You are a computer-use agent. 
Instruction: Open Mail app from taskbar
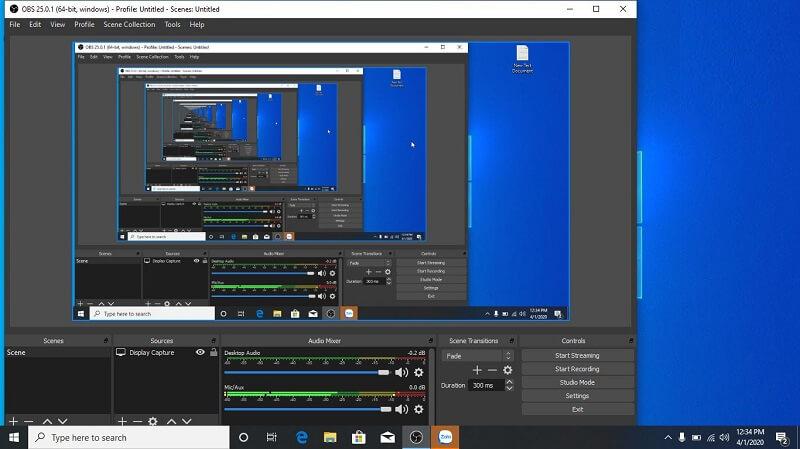[387, 437]
